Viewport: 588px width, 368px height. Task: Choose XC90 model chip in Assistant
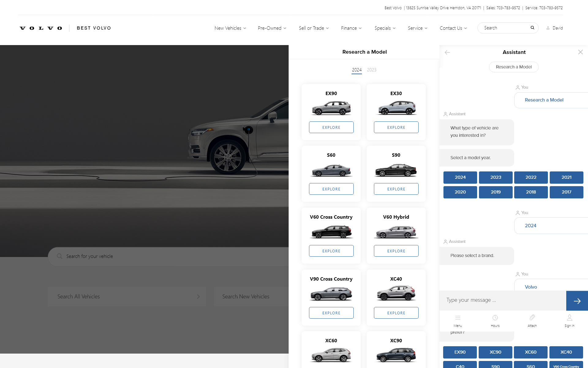(496, 352)
